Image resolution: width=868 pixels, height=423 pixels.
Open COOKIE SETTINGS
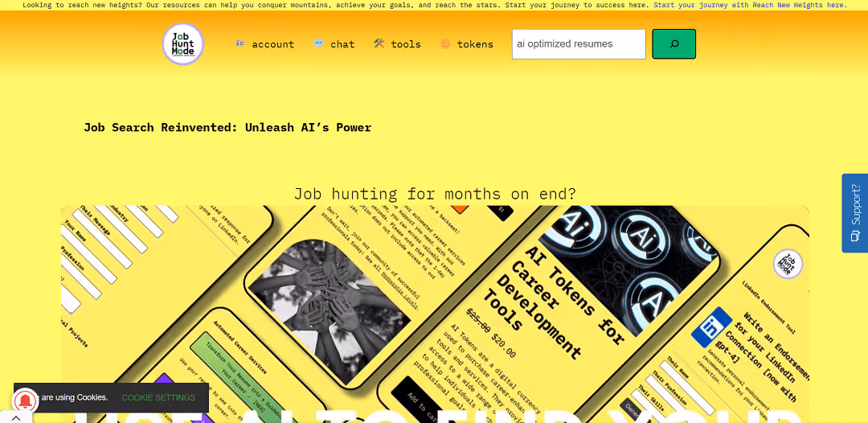(x=158, y=397)
